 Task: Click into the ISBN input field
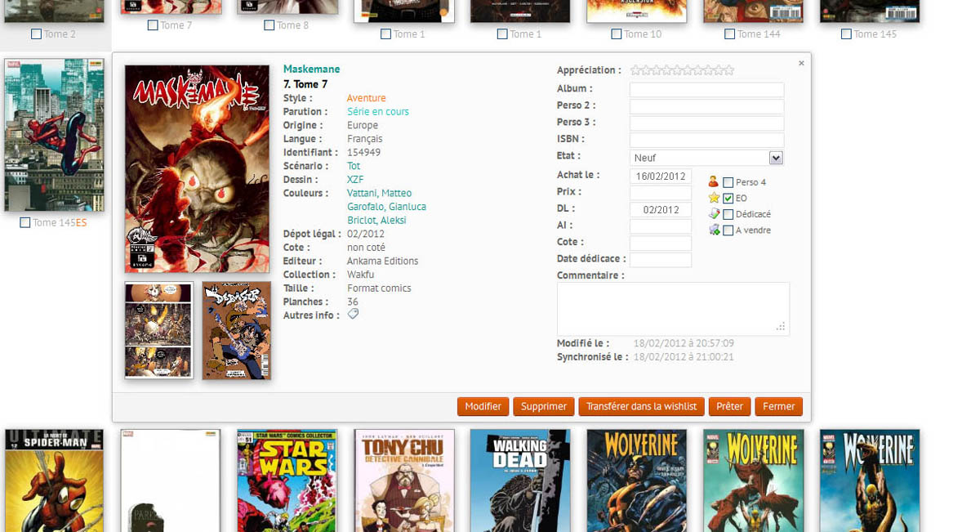coord(706,140)
